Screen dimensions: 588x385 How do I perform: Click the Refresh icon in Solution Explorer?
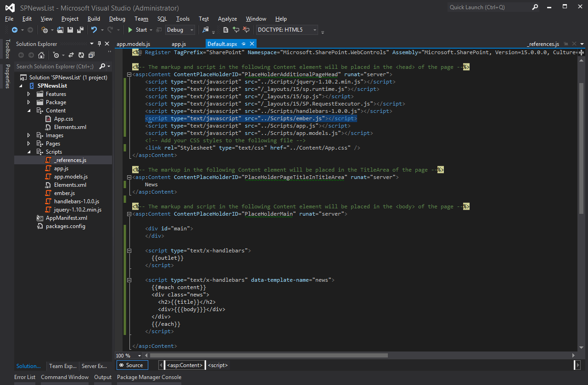click(81, 55)
